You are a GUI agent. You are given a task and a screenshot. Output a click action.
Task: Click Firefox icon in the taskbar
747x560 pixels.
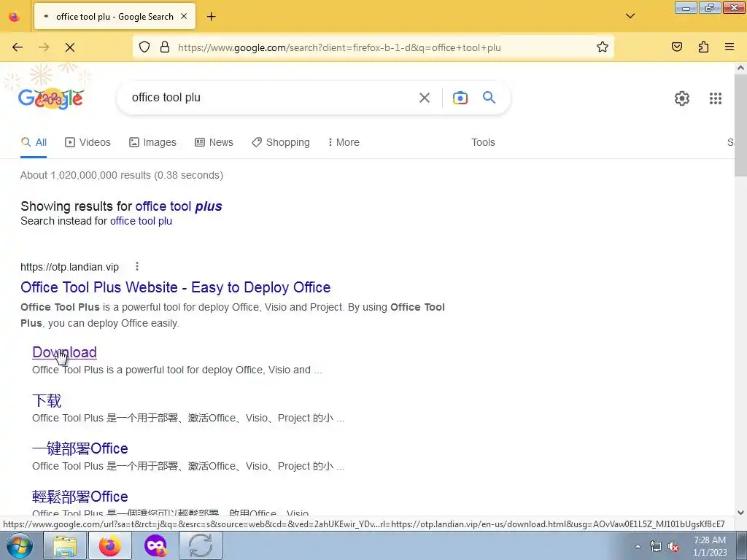pyautogui.click(x=109, y=545)
